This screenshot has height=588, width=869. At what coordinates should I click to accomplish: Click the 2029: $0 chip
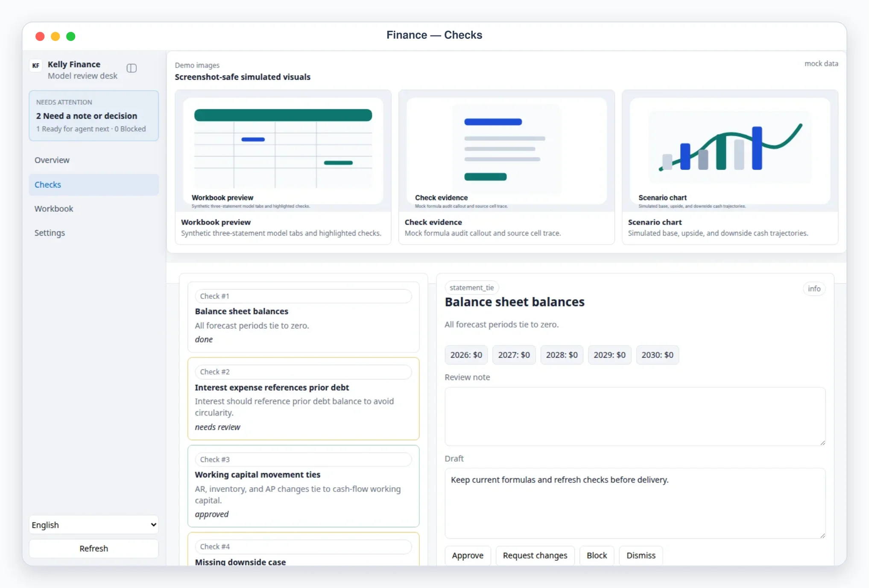[609, 355]
